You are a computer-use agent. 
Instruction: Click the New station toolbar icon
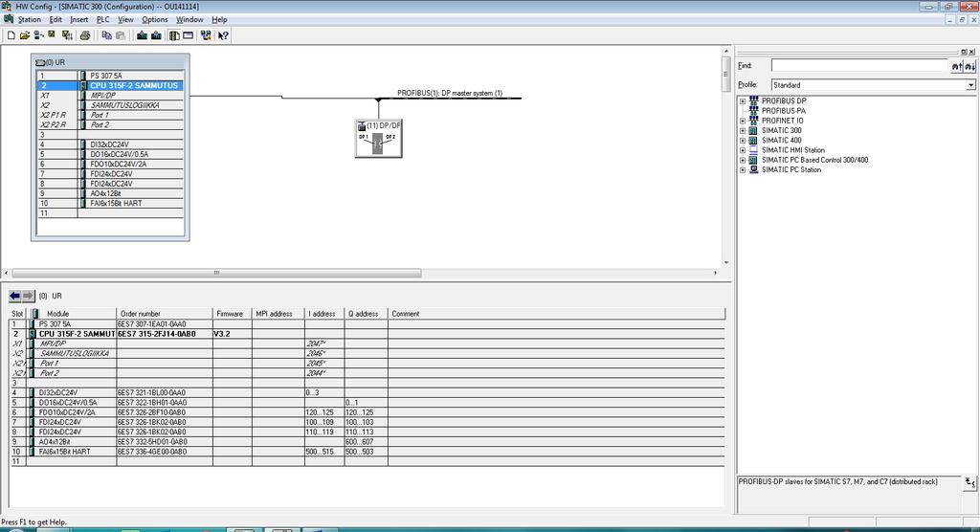coord(11,35)
